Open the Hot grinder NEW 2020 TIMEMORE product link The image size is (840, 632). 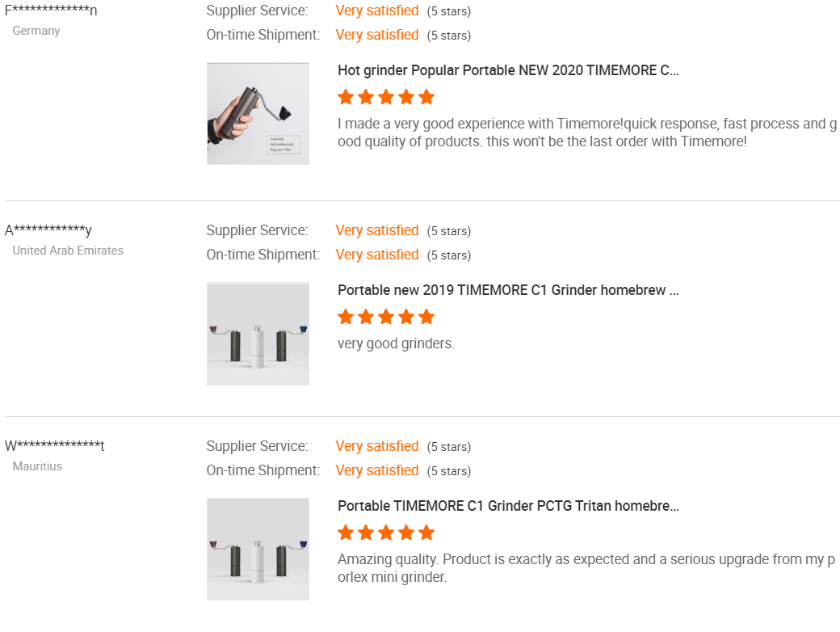(507, 70)
